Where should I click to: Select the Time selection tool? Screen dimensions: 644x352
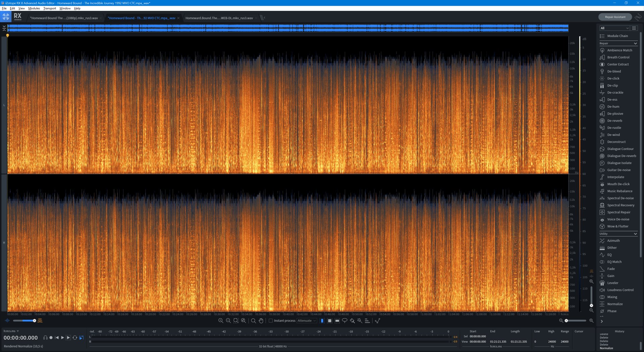322,321
